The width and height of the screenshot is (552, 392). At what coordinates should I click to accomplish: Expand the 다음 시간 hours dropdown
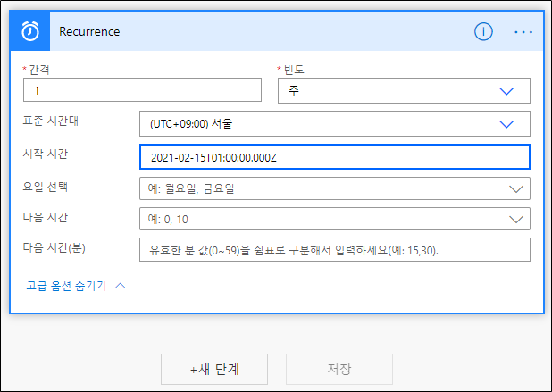pos(335,219)
